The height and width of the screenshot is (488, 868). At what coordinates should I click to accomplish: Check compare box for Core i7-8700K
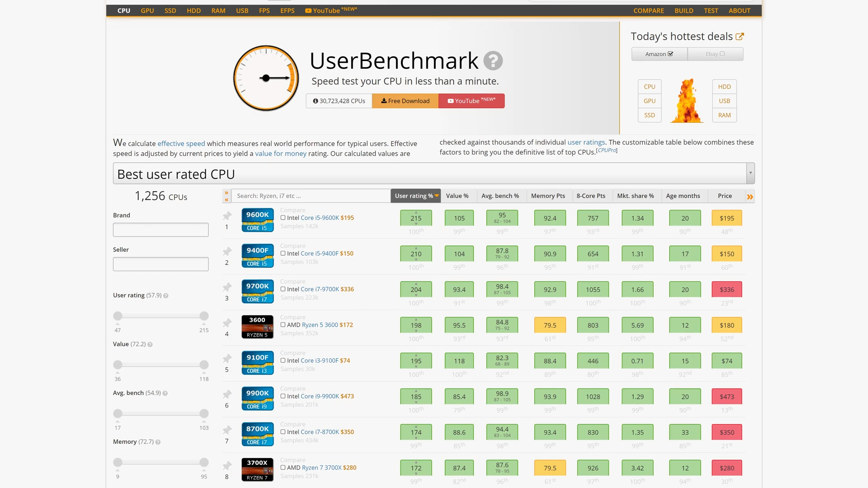coord(283,432)
